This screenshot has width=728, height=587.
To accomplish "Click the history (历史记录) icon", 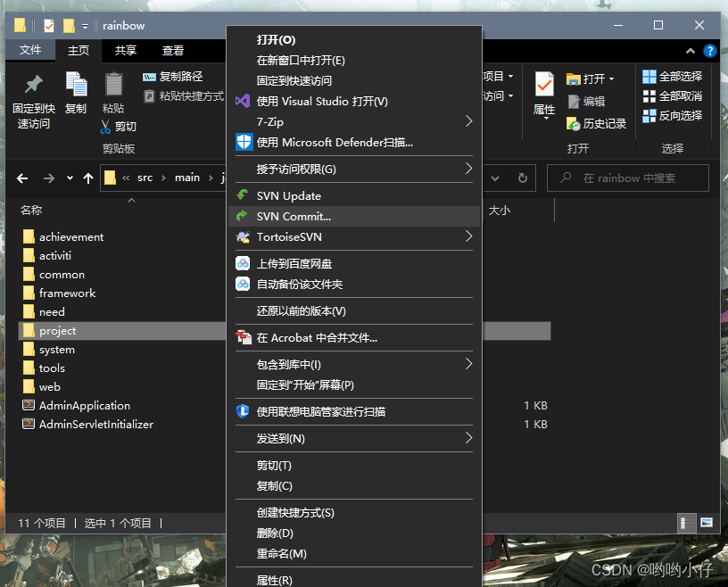I will 574,123.
